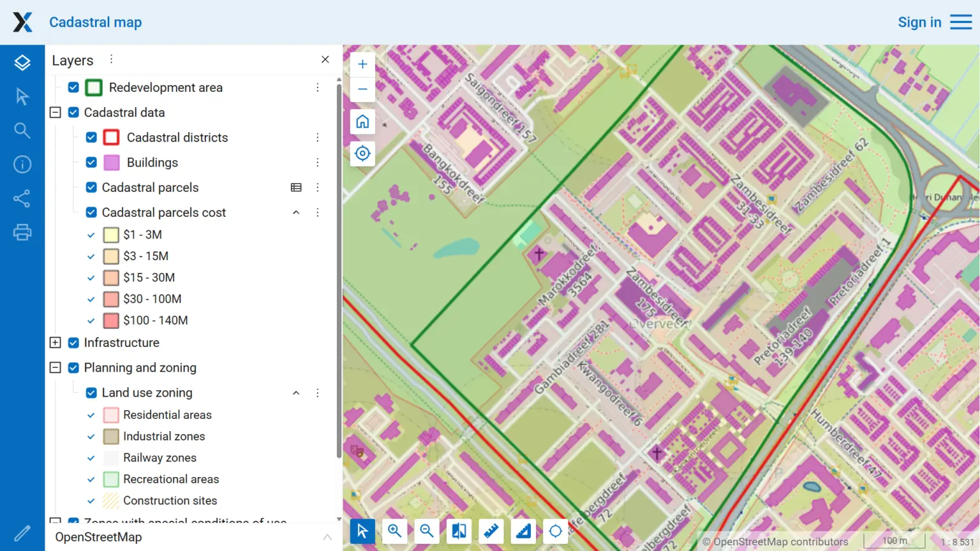The height and width of the screenshot is (551, 980).
Task: Go to the map home extent
Action: point(362,122)
